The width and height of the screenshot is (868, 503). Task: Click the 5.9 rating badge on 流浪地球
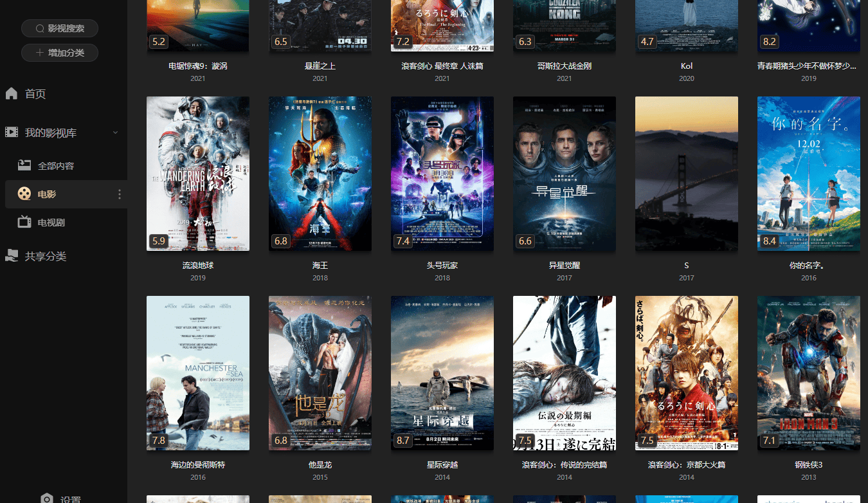point(159,241)
